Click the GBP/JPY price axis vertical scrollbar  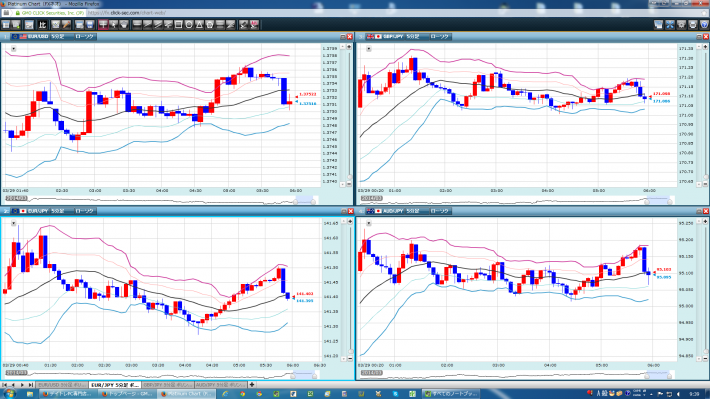click(x=705, y=115)
